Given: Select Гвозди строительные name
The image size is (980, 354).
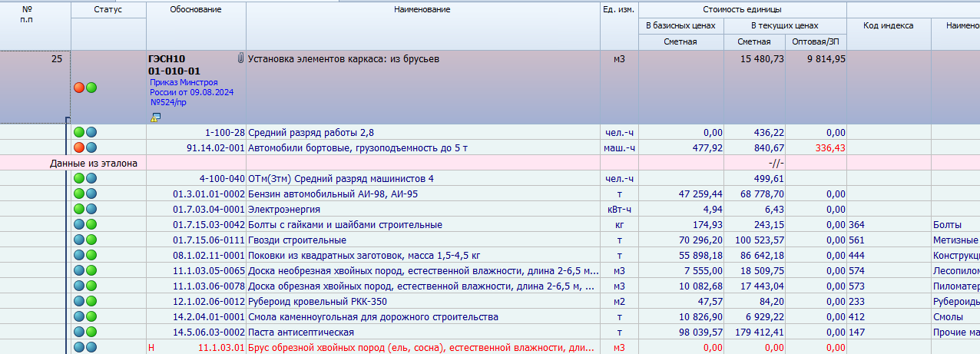Looking at the screenshot, I should [296, 240].
